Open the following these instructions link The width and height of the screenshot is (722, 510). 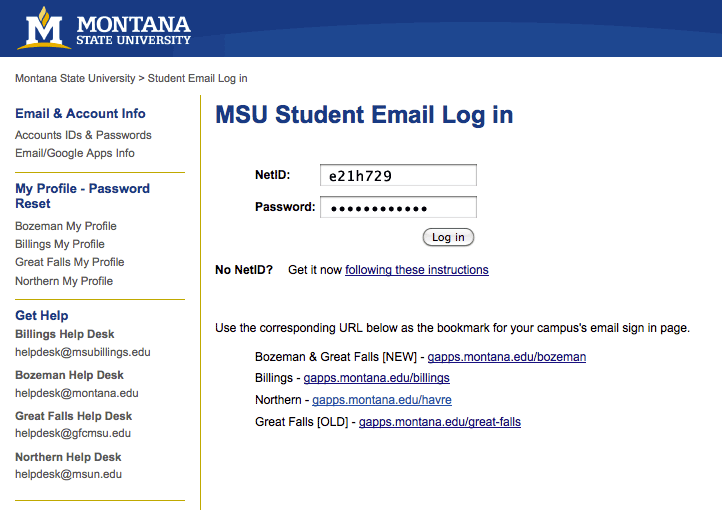tap(417, 270)
